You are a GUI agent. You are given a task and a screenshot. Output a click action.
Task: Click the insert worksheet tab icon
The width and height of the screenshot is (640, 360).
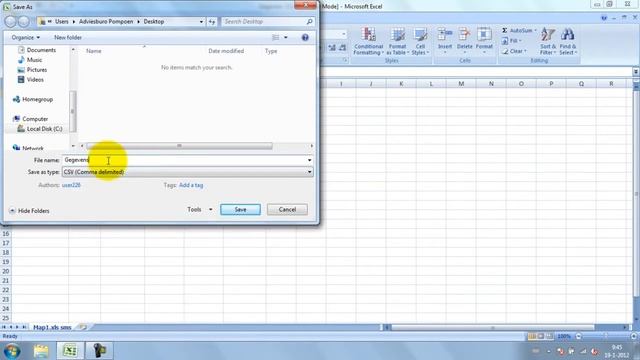point(83,327)
